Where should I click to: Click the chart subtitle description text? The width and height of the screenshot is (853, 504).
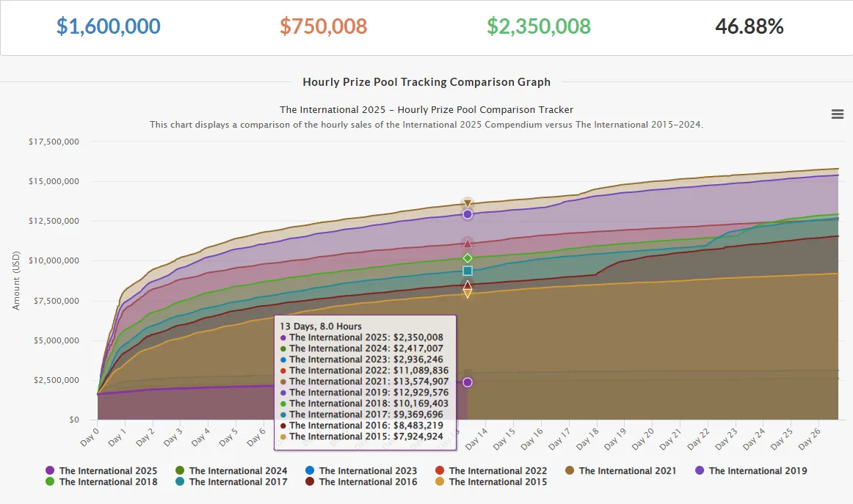[426, 125]
